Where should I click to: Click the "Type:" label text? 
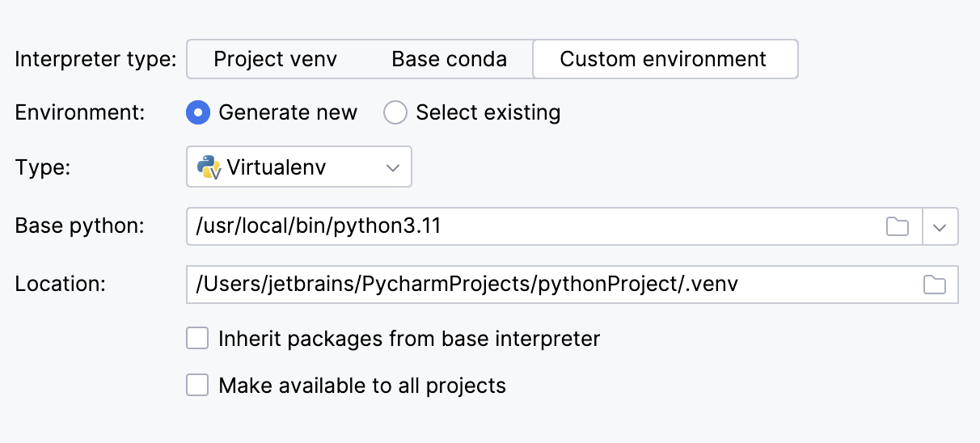tap(43, 167)
